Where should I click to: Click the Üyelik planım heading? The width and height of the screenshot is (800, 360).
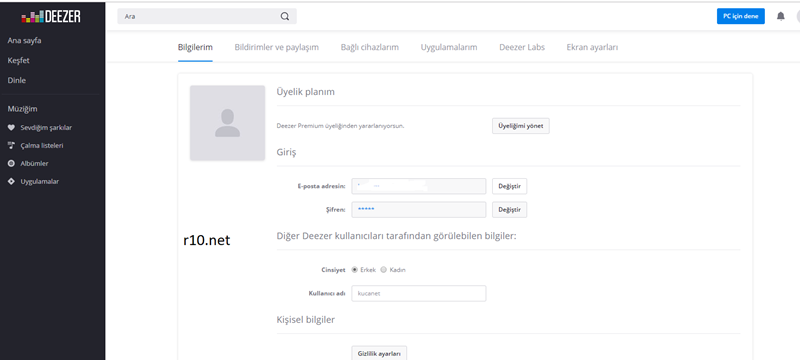306,92
